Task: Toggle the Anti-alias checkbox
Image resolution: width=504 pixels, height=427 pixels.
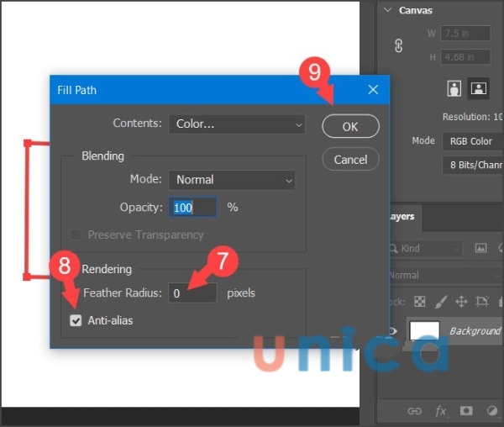Action: click(76, 320)
